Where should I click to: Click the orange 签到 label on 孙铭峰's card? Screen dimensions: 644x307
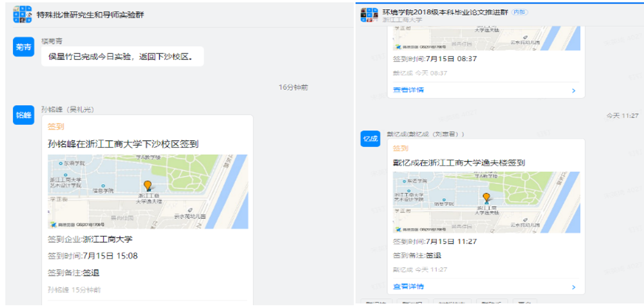[x=56, y=126]
